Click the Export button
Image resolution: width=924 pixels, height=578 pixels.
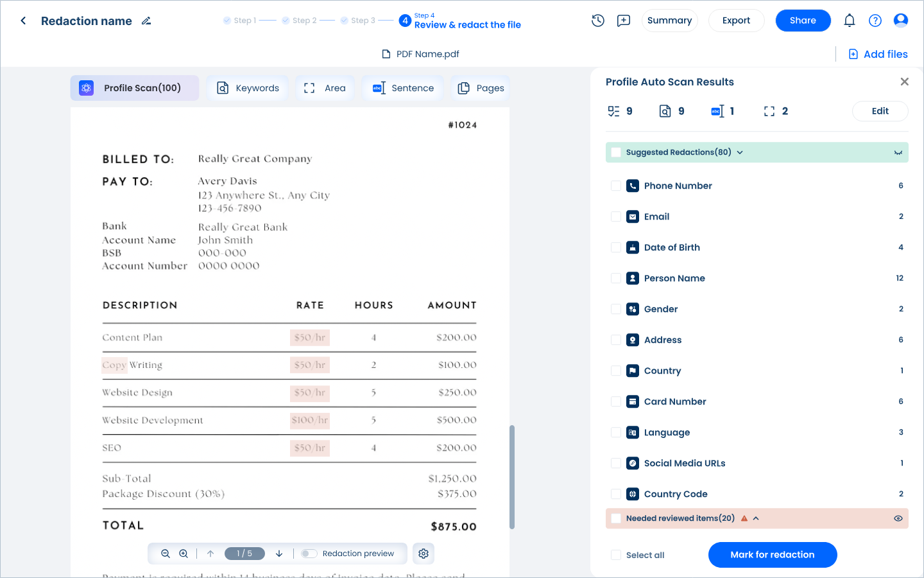[736, 20]
